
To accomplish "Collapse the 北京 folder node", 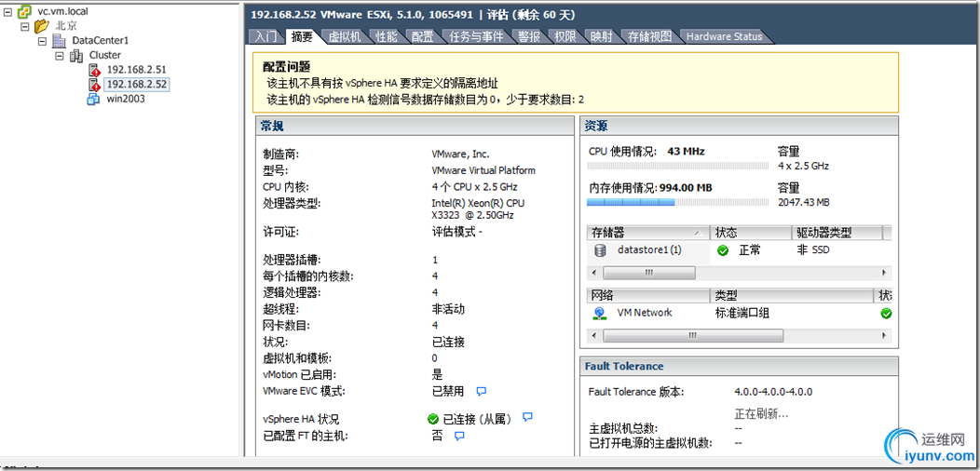I will pos(25,26).
